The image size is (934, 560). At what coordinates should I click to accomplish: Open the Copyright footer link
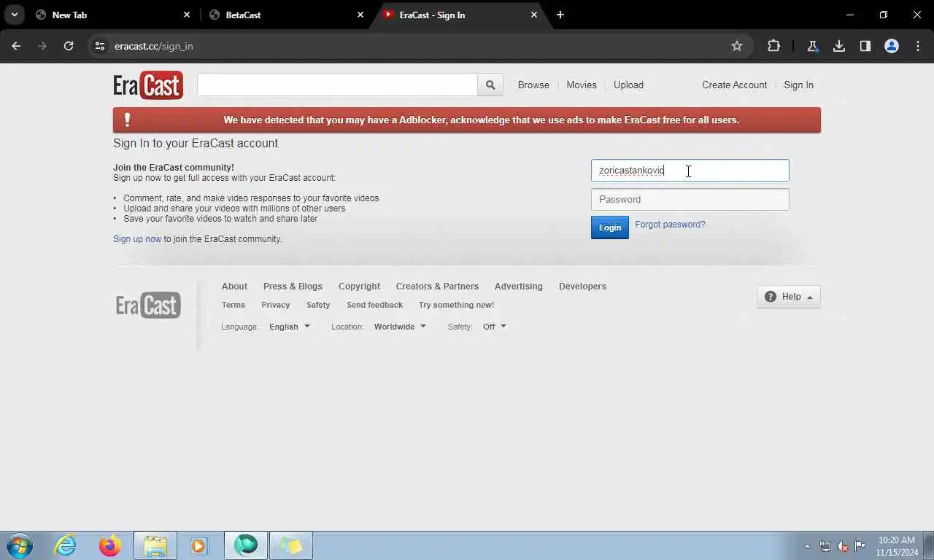[x=359, y=287]
